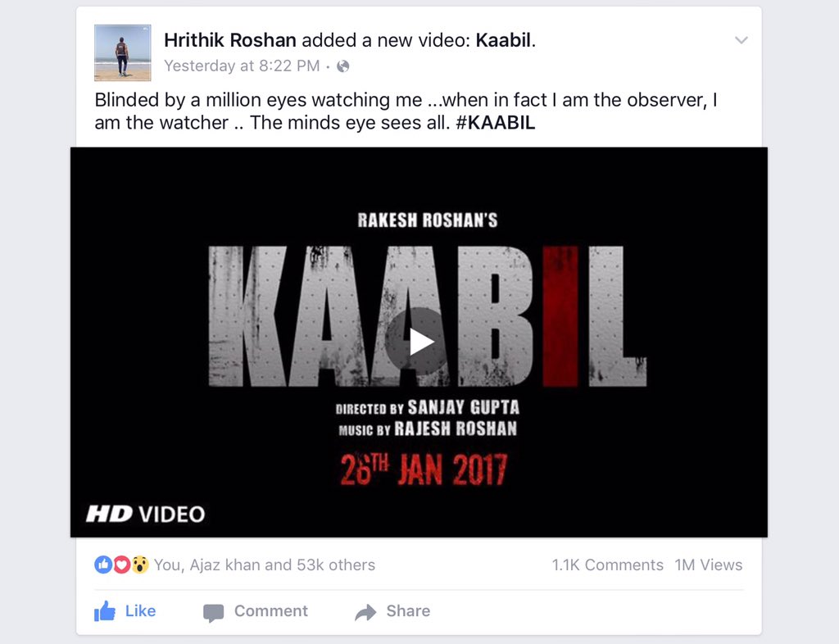Open the Kaabil video title link
This screenshot has height=644, width=839.
click(x=503, y=40)
